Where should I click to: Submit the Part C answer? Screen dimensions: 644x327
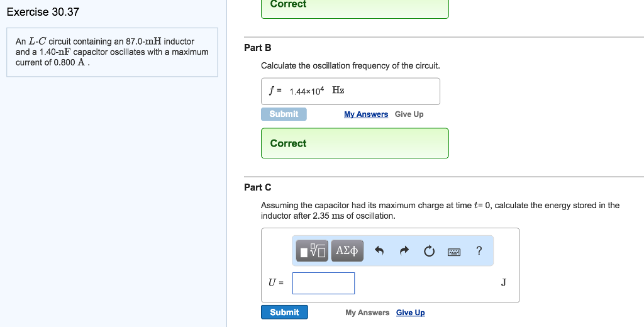[x=284, y=313]
